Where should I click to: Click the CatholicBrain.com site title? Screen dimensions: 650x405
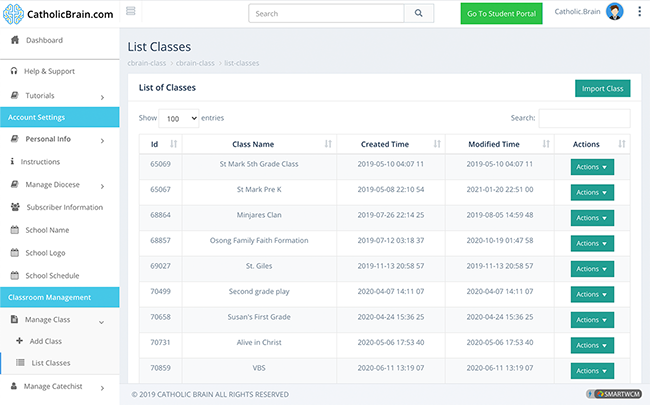click(70, 14)
